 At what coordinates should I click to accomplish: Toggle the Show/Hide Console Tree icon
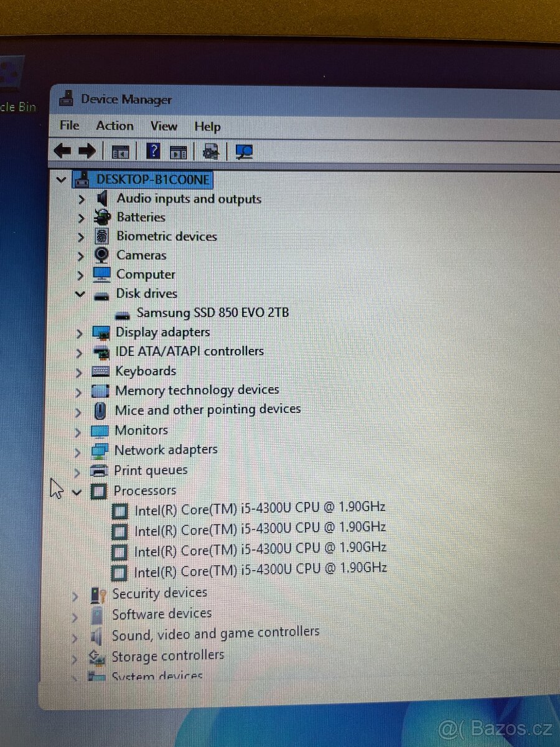(121, 151)
